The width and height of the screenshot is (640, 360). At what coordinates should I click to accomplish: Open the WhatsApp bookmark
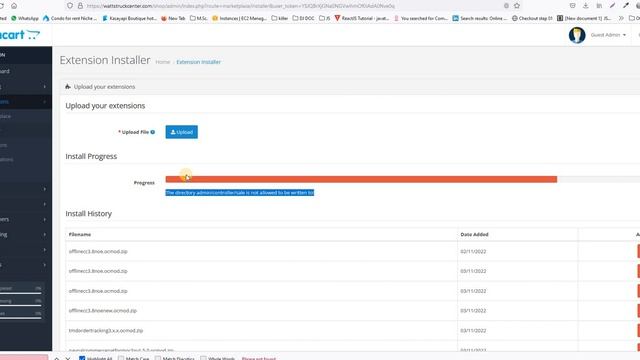[x=25, y=18]
